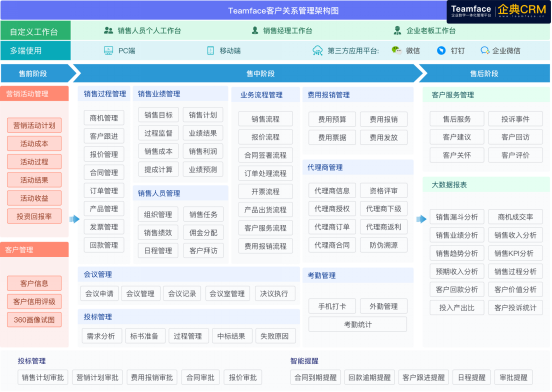Image resolution: width=552 pixels, height=392 pixels.
Task: Click the 企业老板工作台 person icon
Action: point(397,31)
